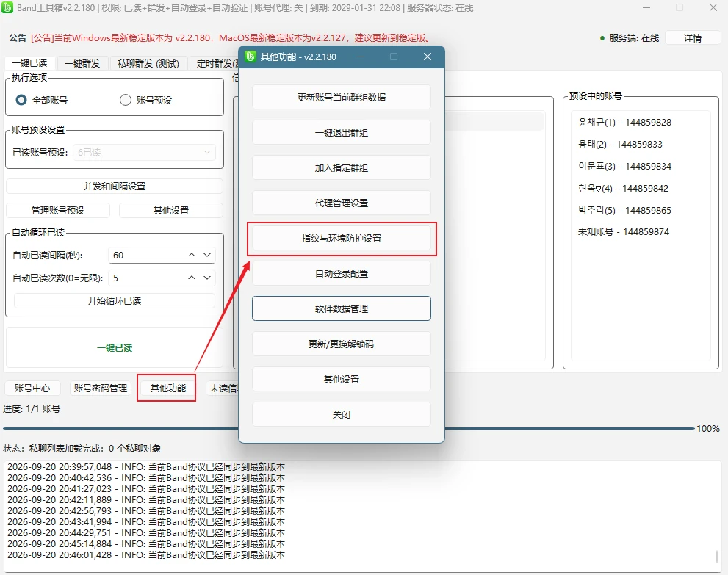Image resolution: width=728 pixels, height=575 pixels.
Task: Increase 自动已读间隔 value with up arrow
Action: 192,255
